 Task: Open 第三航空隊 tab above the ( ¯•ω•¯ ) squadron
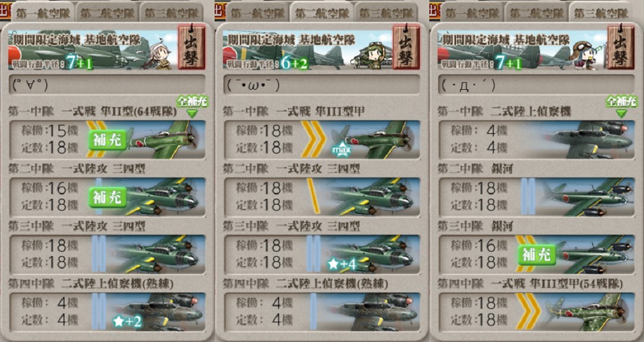pyautogui.click(x=386, y=13)
